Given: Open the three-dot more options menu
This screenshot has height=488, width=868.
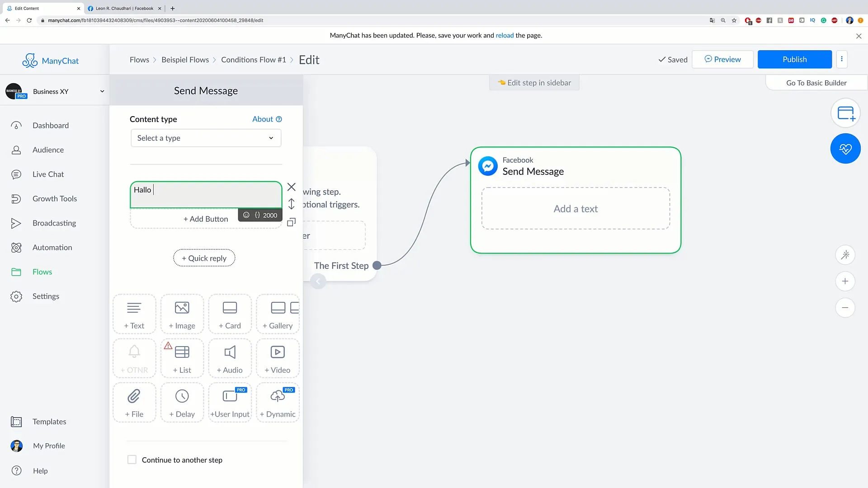Looking at the screenshot, I should [842, 59].
